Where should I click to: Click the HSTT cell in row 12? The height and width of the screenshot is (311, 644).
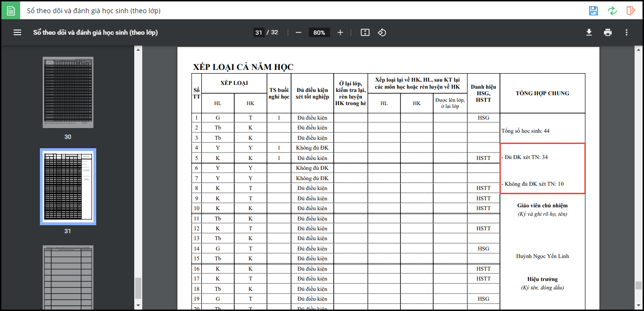click(483, 228)
